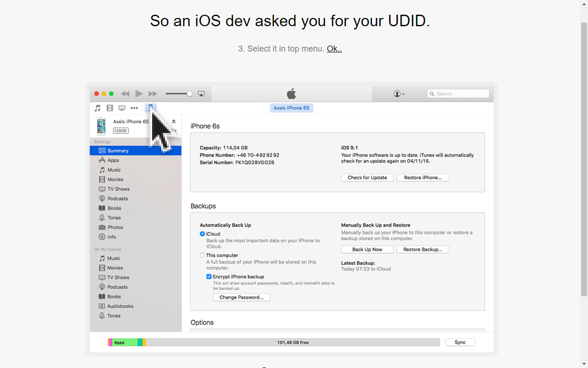This screenshot has height=368, width=588.
Task: Click the Serial Number FK1QG2BVGG2B text
Action: [237, 163]
